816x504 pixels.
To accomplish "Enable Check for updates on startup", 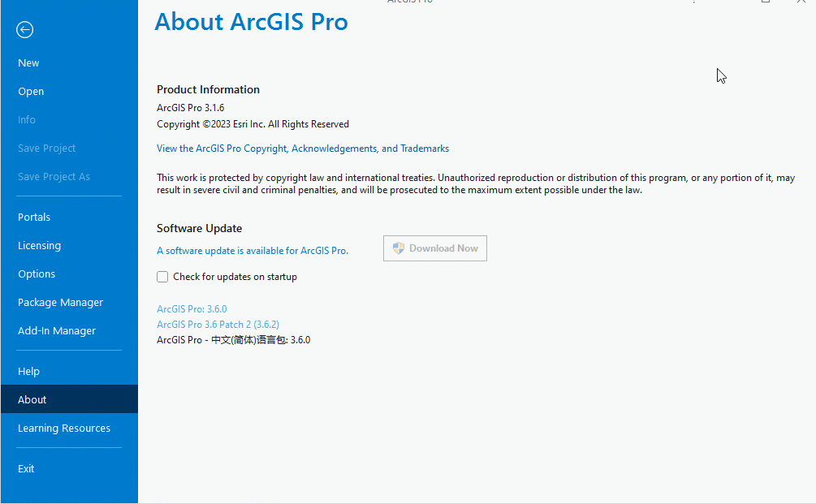I will [162, 277].
